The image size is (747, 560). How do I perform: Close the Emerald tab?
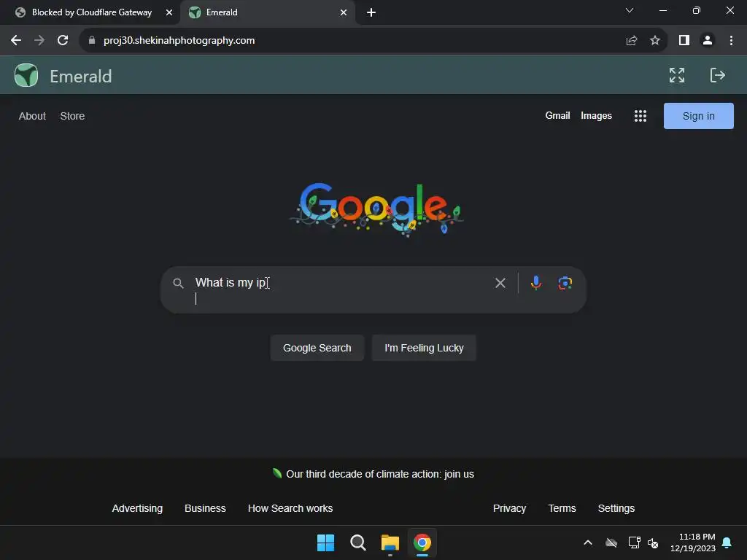tap(344, 12)
